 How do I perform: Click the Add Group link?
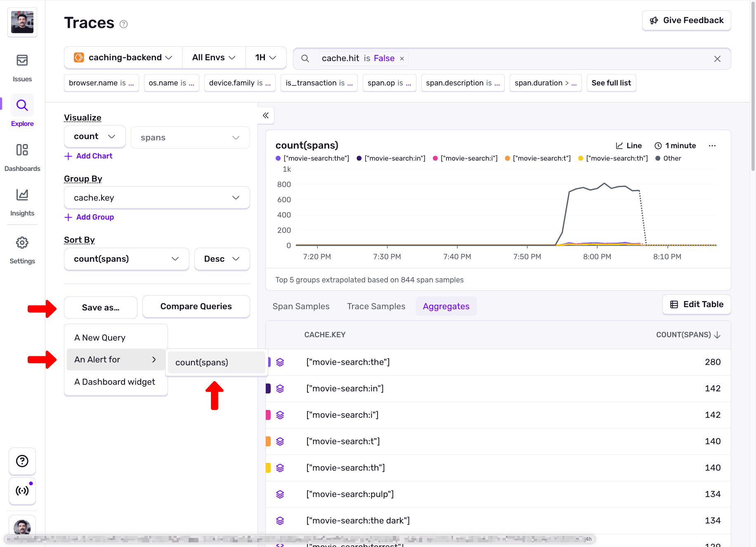point(89,217)
